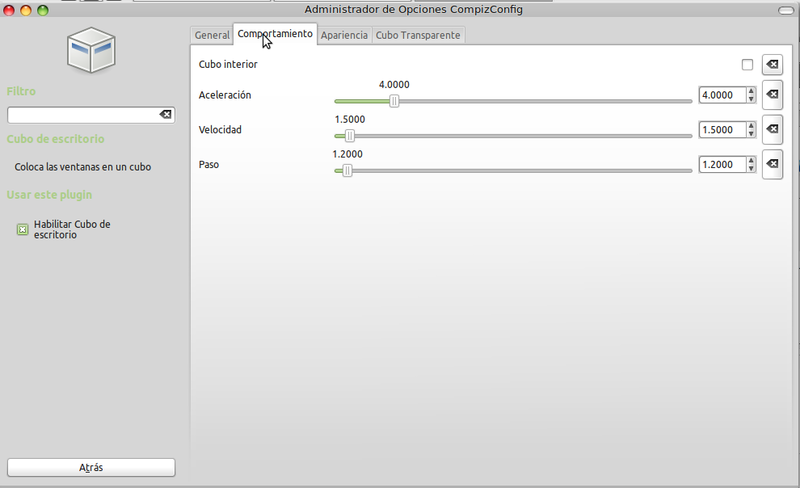Decrease the Velocidad spinner value
Image resolution: width=800 pixels, height=488 pixels.
(x=751, y=134)
